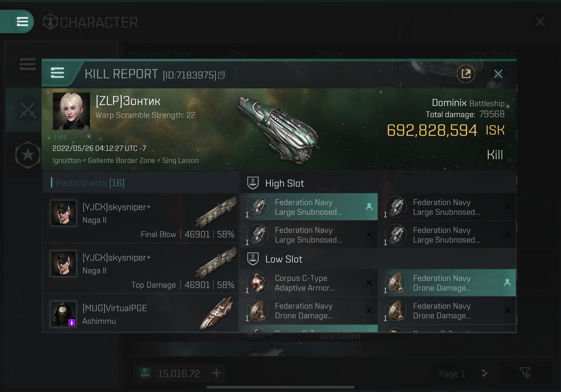Open the victim's character portrait
This screenshot has height=392, width=561.
(x=71, y=111)
